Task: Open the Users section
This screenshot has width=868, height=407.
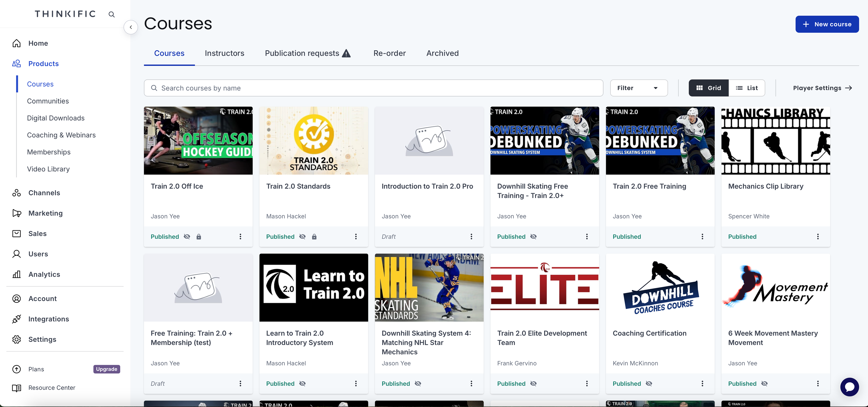Action: coord(38,254)
